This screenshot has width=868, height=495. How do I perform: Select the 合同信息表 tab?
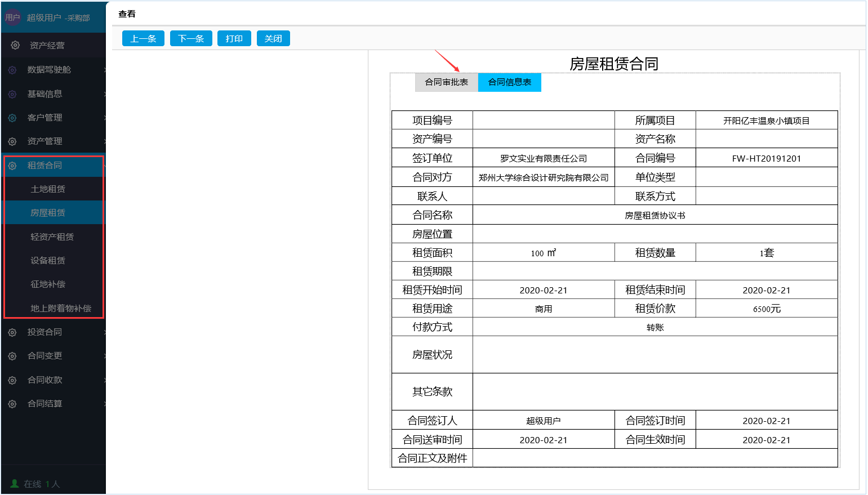[x=509, y=82]
